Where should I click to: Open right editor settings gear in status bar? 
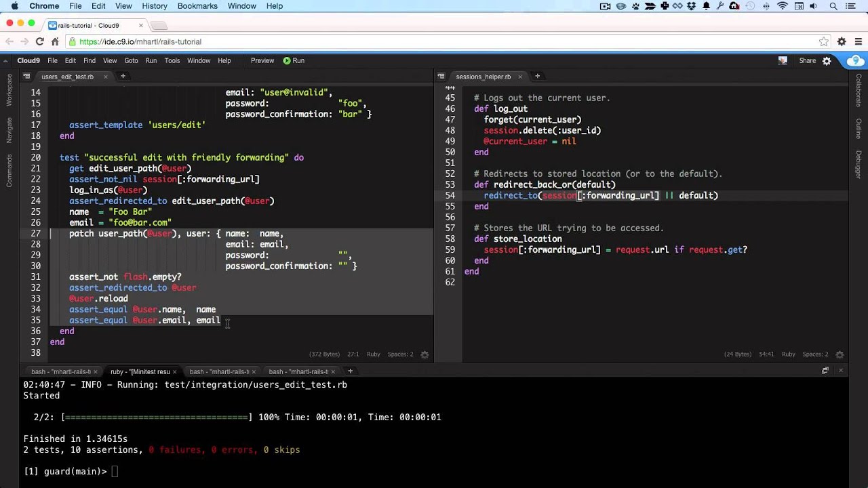tap(840, 354)
